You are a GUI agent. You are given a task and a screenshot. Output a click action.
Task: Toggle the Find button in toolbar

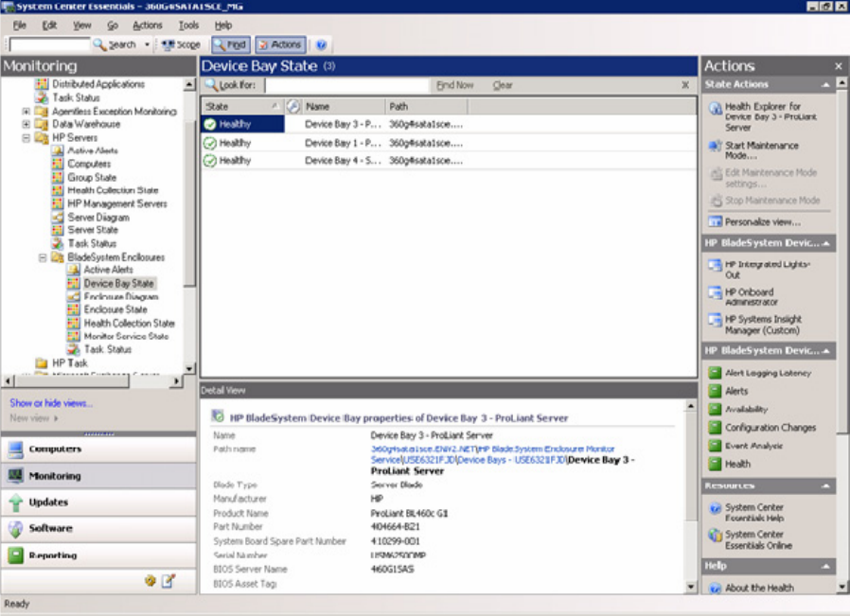pyautogui.click(x=230, y=44)
